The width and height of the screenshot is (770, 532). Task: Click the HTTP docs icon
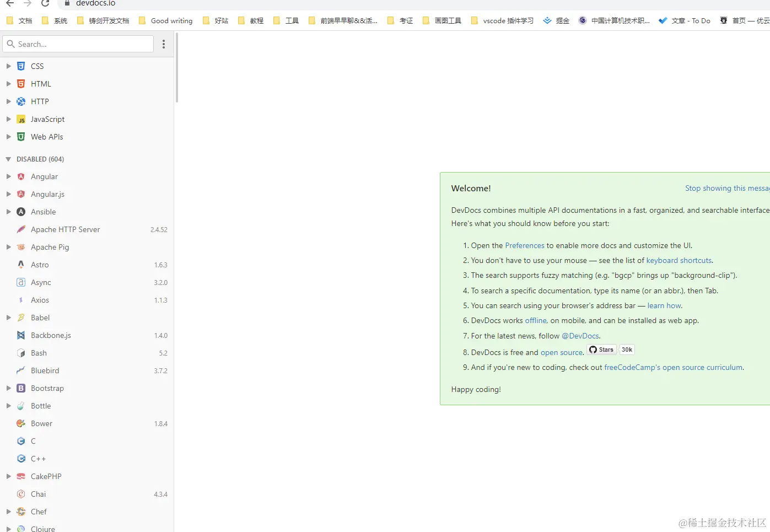[21, 101]
